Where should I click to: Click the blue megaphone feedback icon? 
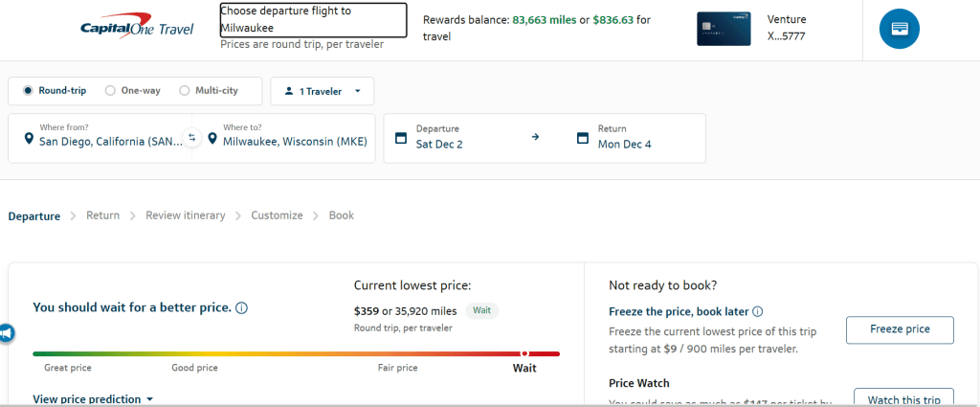pyautogui.click(x=7, y=334)
